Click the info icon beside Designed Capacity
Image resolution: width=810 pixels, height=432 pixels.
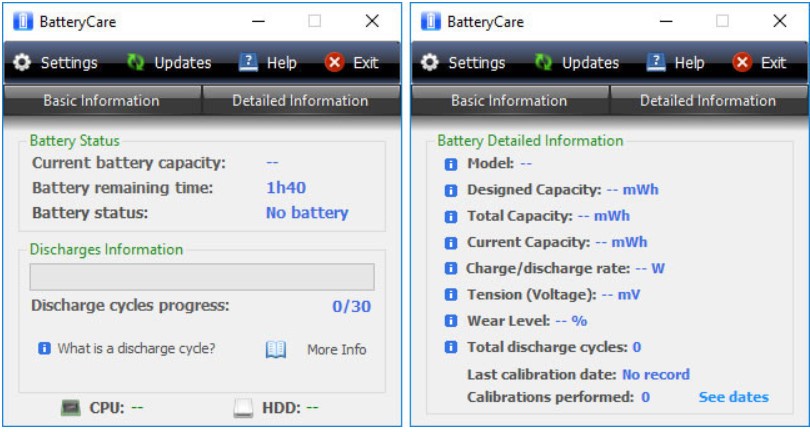coord(451,190)
